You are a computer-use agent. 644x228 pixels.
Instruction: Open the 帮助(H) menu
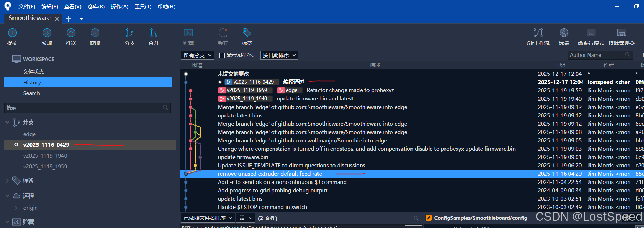coord(167,7)
